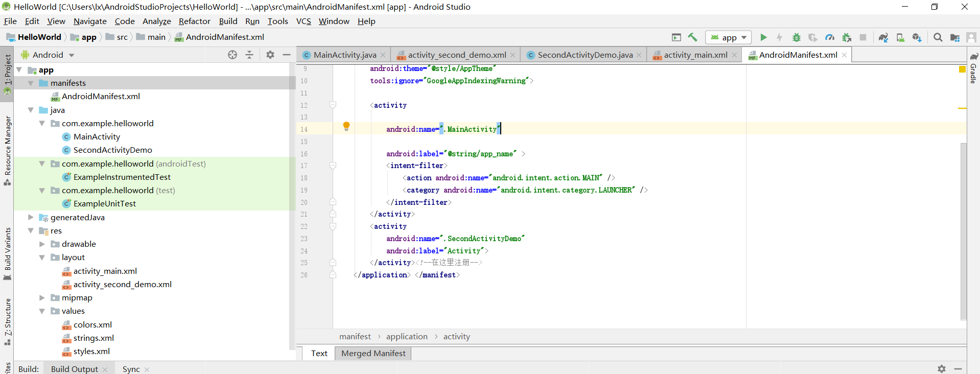Open the Refactor menu

click(x=194, y=21)
